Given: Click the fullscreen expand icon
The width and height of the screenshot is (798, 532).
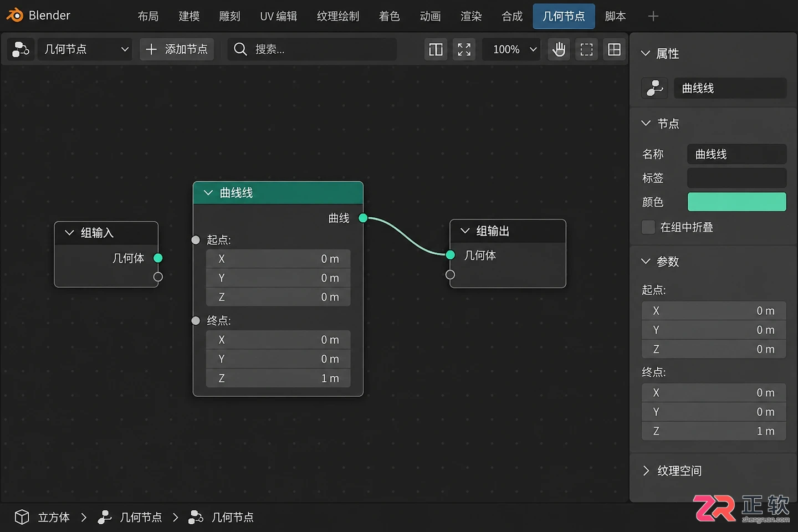Looking at the screenshot, I should point(464,49).
